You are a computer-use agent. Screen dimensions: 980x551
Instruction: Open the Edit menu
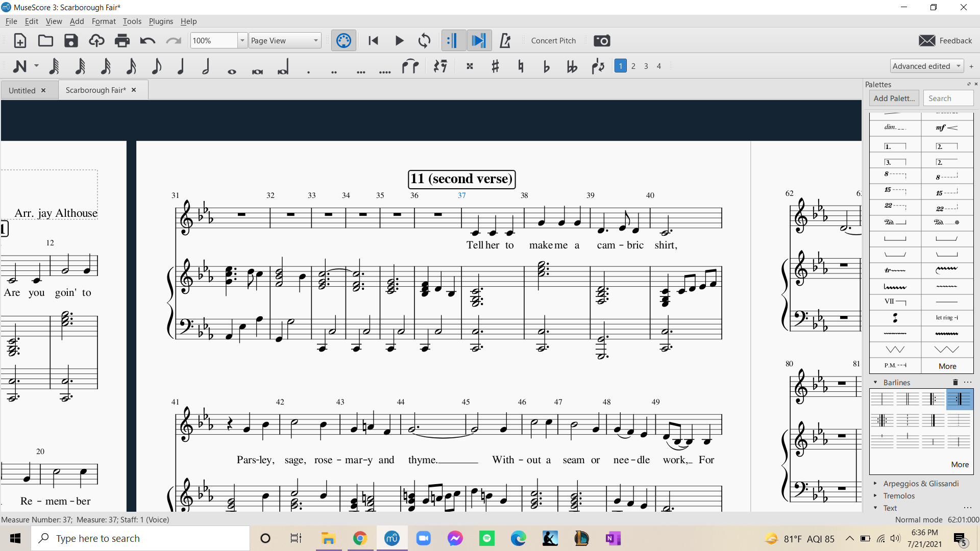click(x=32, y=21)
